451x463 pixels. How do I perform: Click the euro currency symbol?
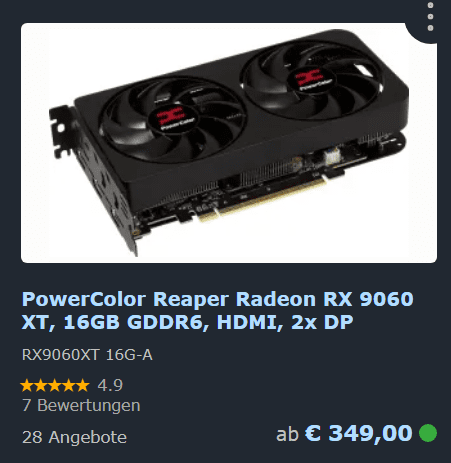(313, 433)
